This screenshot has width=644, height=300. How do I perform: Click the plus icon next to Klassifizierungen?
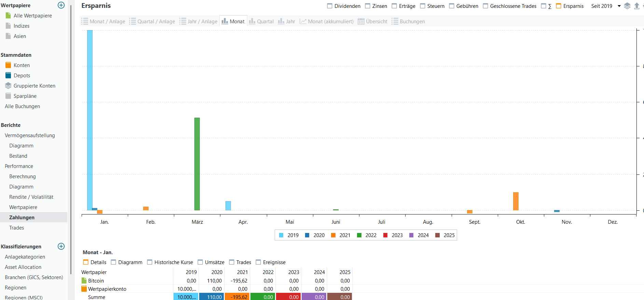(x=61, y=246)
